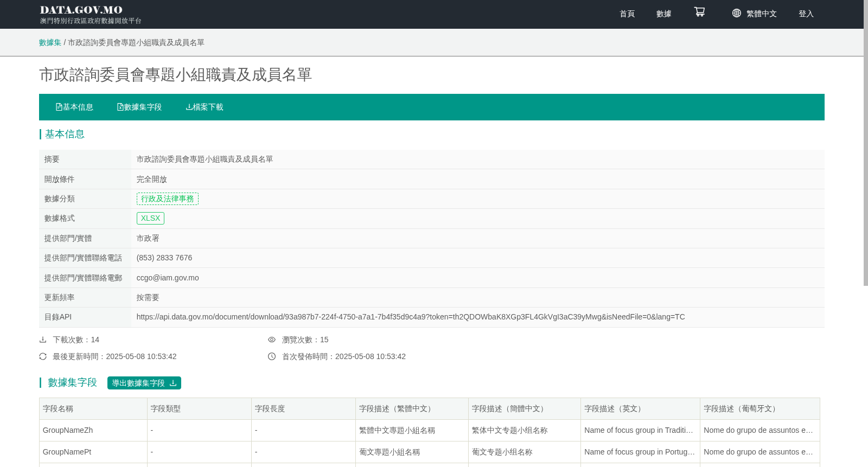Viewport: 868px width, 467px height.
Task: Click the 完全開放 open condition value
Action: [152, 179]
